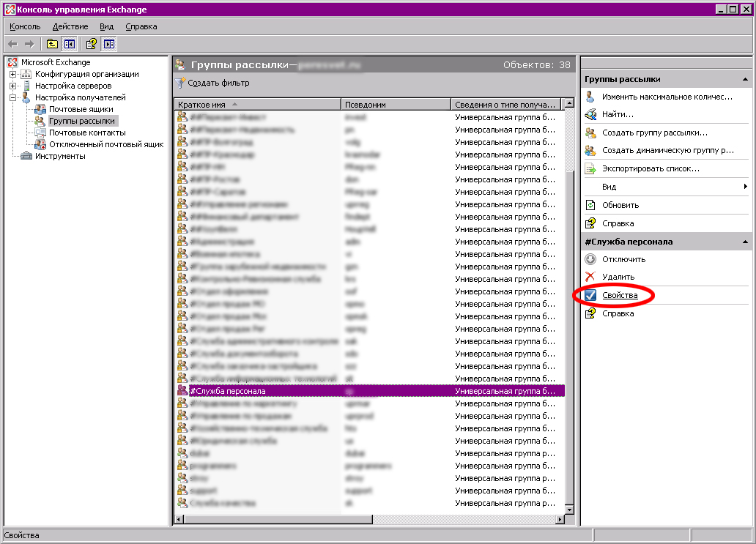756x544 pixels.
Task: Open the Действие menu
Action: coord(70,26)
